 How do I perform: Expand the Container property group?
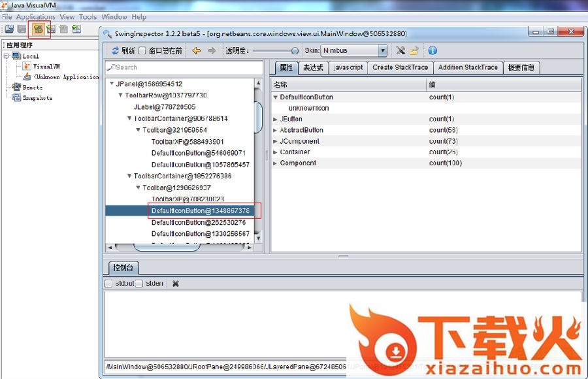coord(275,152)
